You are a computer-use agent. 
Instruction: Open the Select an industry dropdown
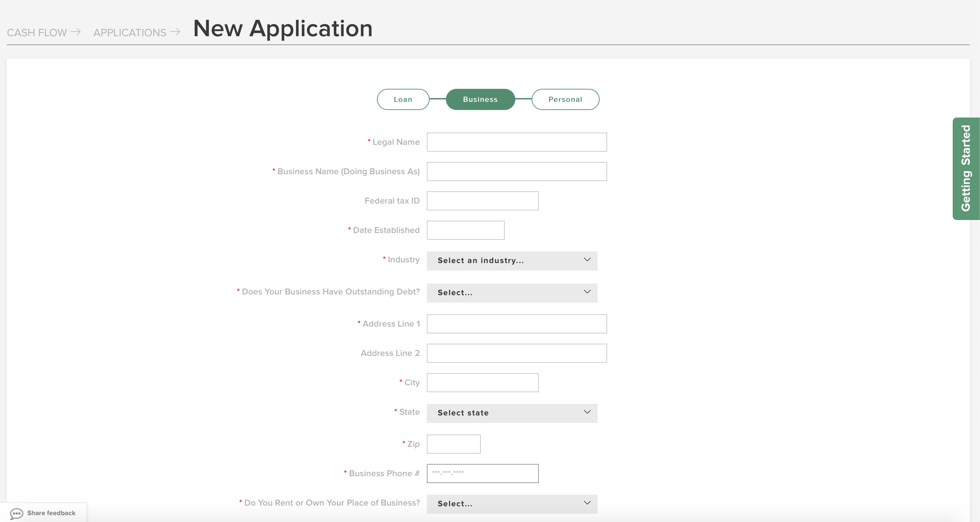tap(512, 261)
